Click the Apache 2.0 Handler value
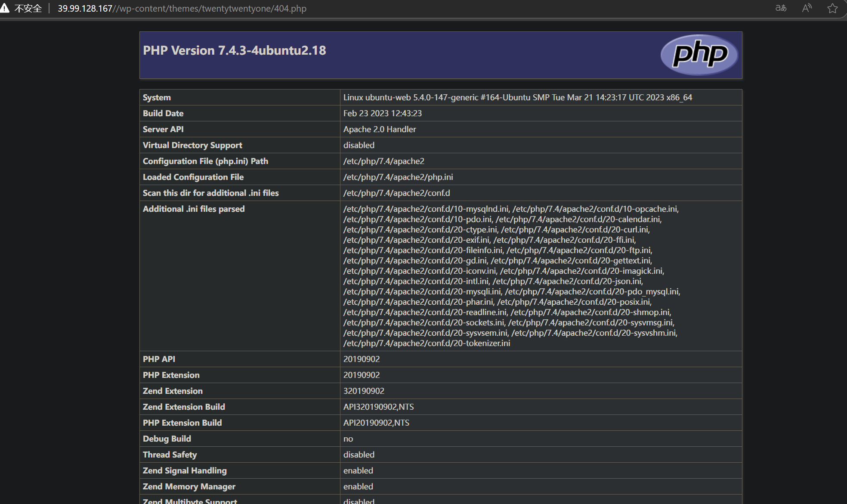Viewport: 847px width, 504px height. coord(379,129)
